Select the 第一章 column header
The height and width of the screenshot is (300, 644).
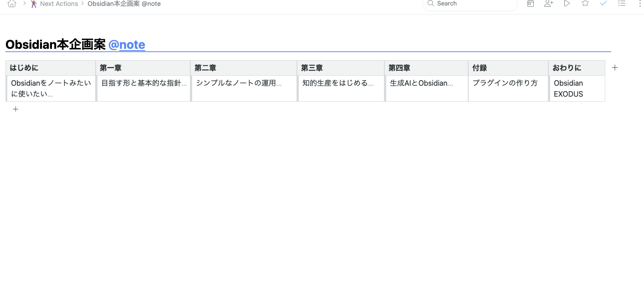click(x=143, y=68)
